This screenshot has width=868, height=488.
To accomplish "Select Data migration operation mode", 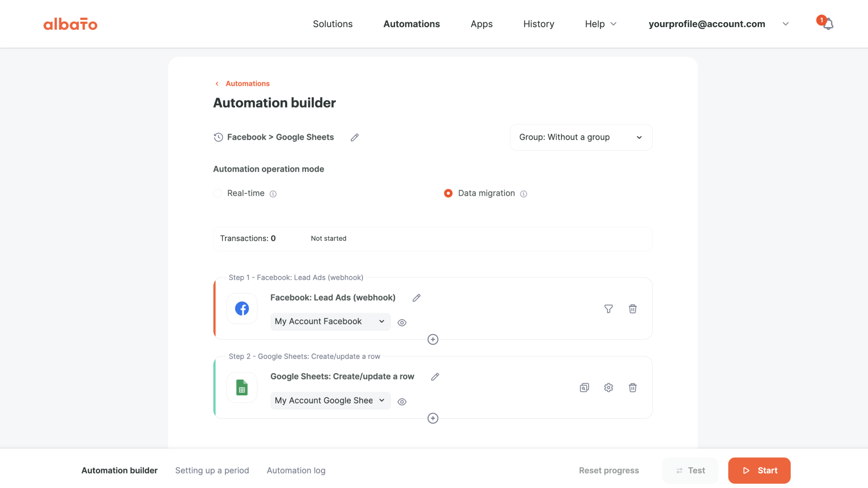I will [x=448, y=193].
